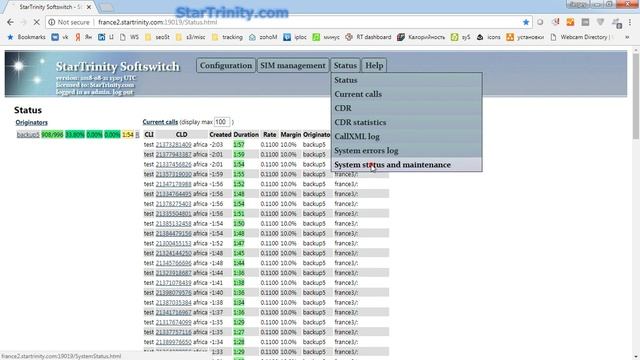Open the tracking bookmark folder
The height and width of the screenshot is (360, 640).
pyautogui.click(x=227, y=37)
